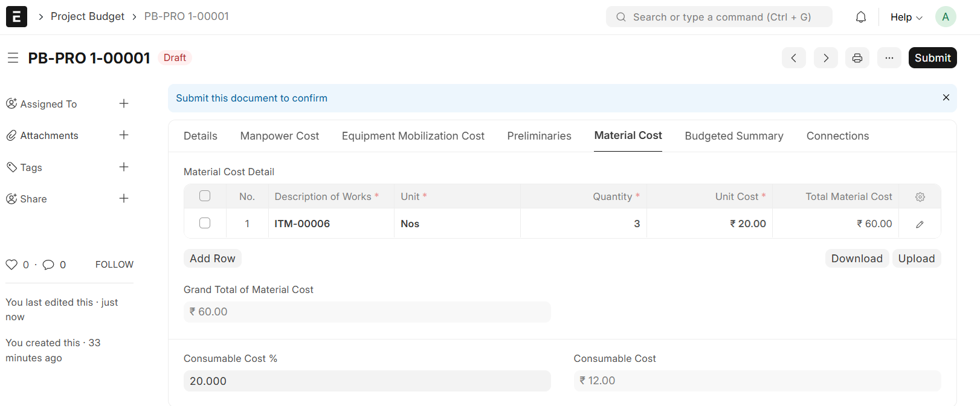Viewport: 980px width, 406px height.
Task: Dismiss the submit confirmation banner
Action: [946, 98]
